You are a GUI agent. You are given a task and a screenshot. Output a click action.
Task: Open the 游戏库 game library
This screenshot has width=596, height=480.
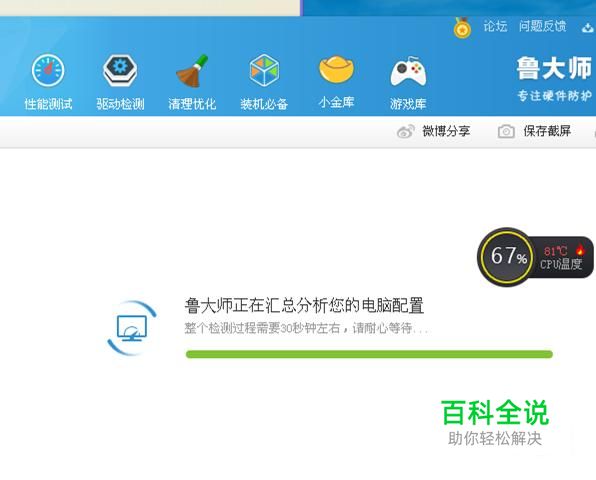tap(408, 82)
